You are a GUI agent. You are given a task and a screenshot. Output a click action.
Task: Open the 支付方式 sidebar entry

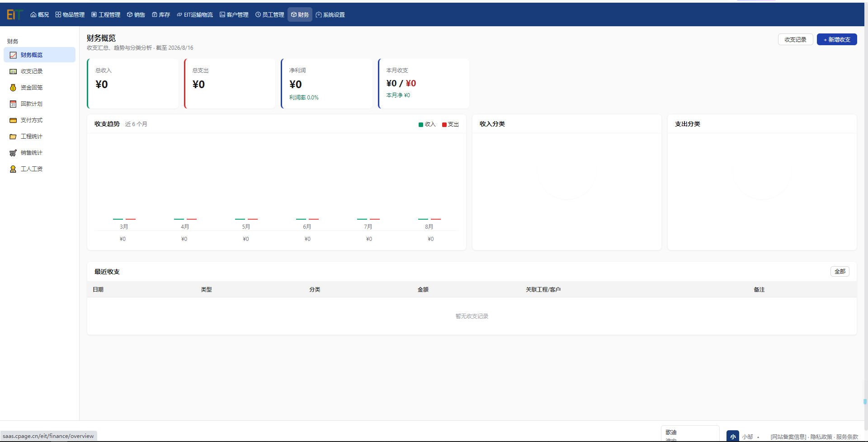pyautogui.click(x=39, y=120)
